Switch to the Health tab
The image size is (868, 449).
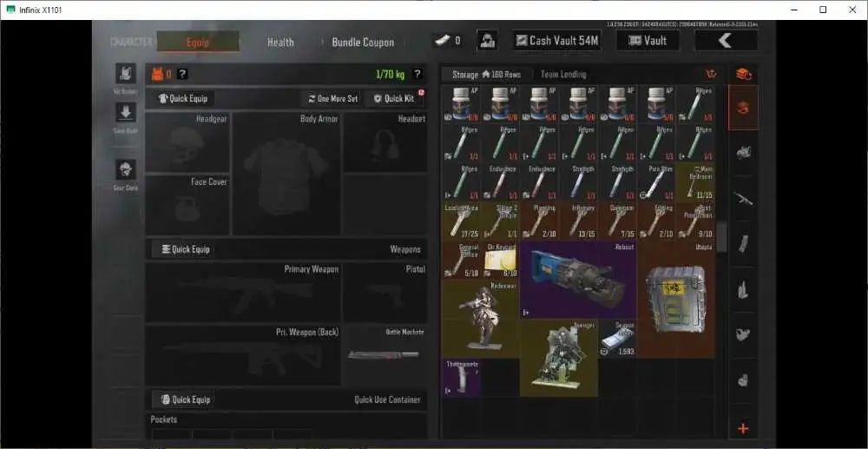click(280, 42)
